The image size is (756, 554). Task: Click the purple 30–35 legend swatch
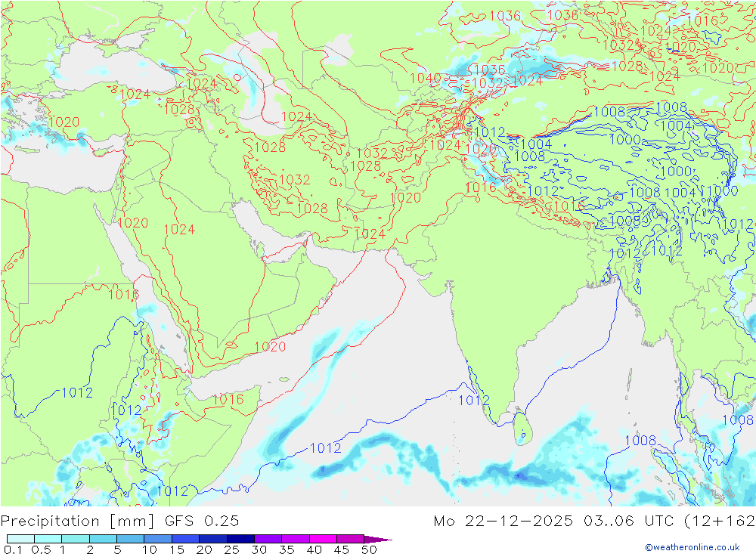point(268,539)
